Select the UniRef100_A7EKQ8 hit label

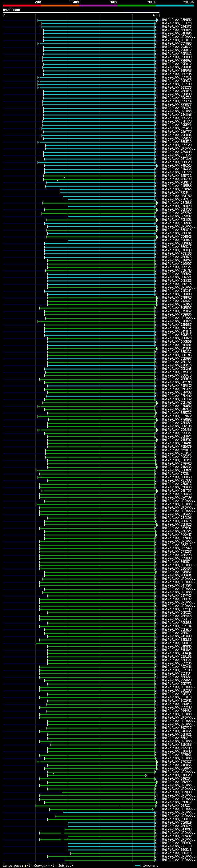pyautogui.click(x=177, y=250)
